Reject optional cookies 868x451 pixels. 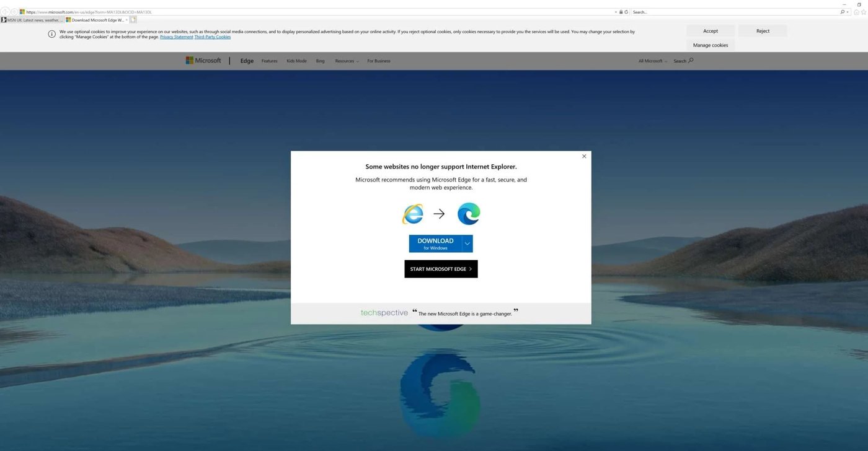(763, 31)
